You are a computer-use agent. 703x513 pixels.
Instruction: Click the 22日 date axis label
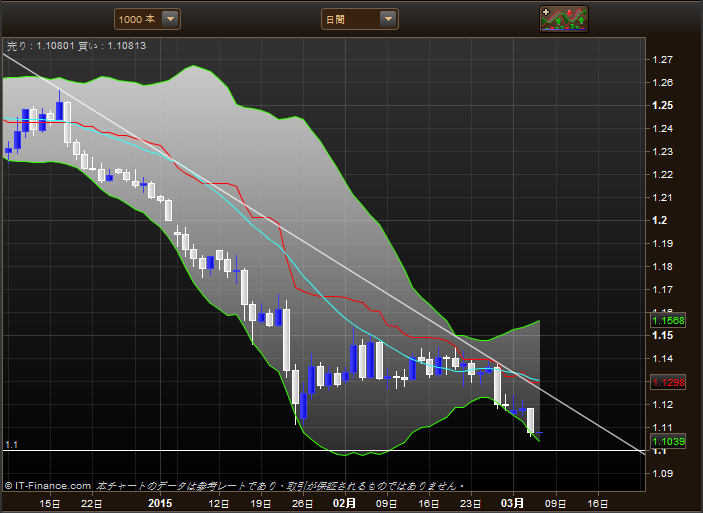(91, 504)
